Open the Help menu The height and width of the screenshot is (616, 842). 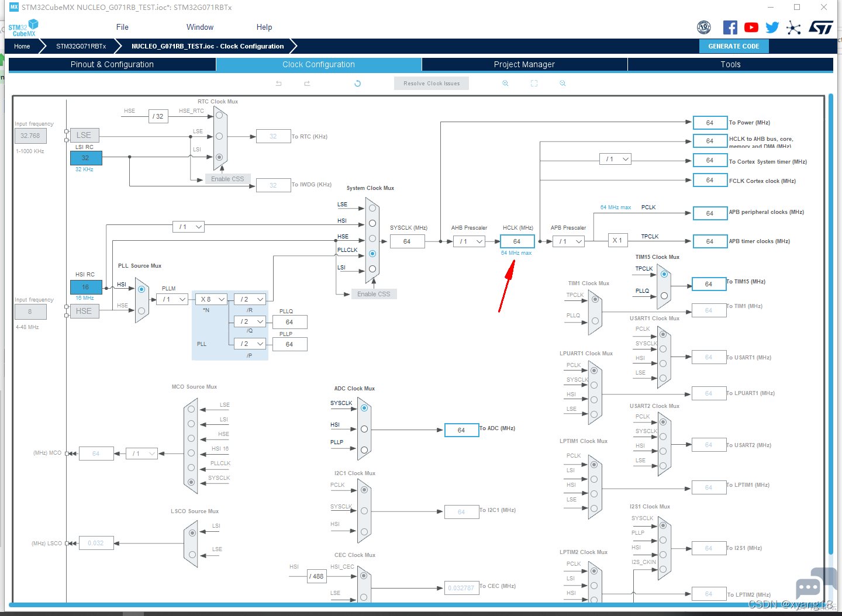click(264, 27)
